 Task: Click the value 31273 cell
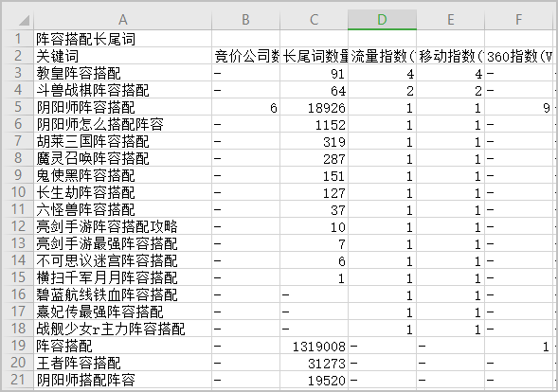click(315, 363)
